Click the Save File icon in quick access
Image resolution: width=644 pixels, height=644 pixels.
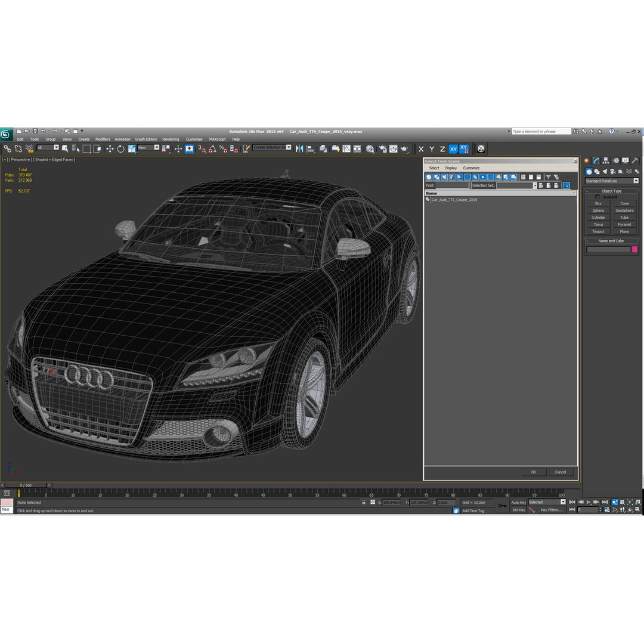click(35, 131)
